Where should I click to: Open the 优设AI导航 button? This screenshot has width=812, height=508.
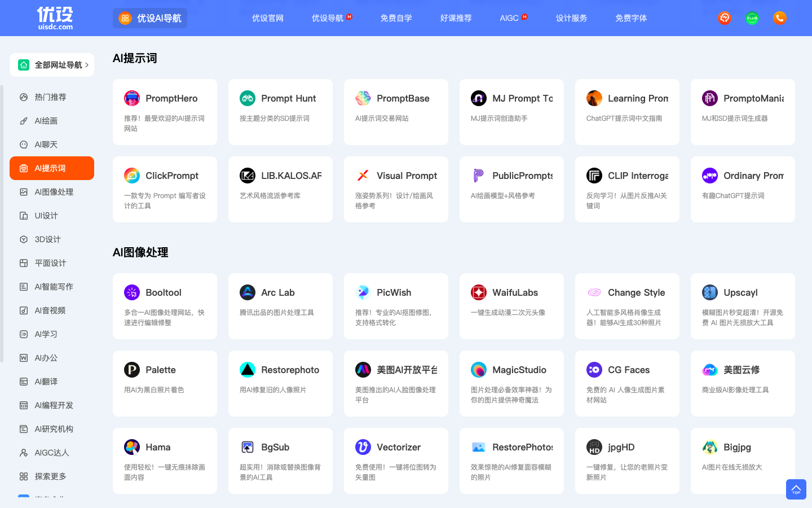pyautogui.click(x=150, y=18)
